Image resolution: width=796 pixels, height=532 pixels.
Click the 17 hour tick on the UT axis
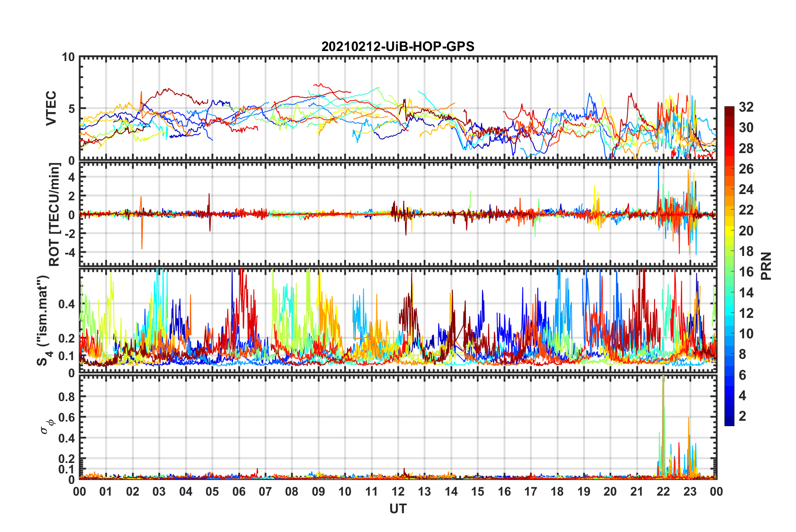tap(531, 491)
